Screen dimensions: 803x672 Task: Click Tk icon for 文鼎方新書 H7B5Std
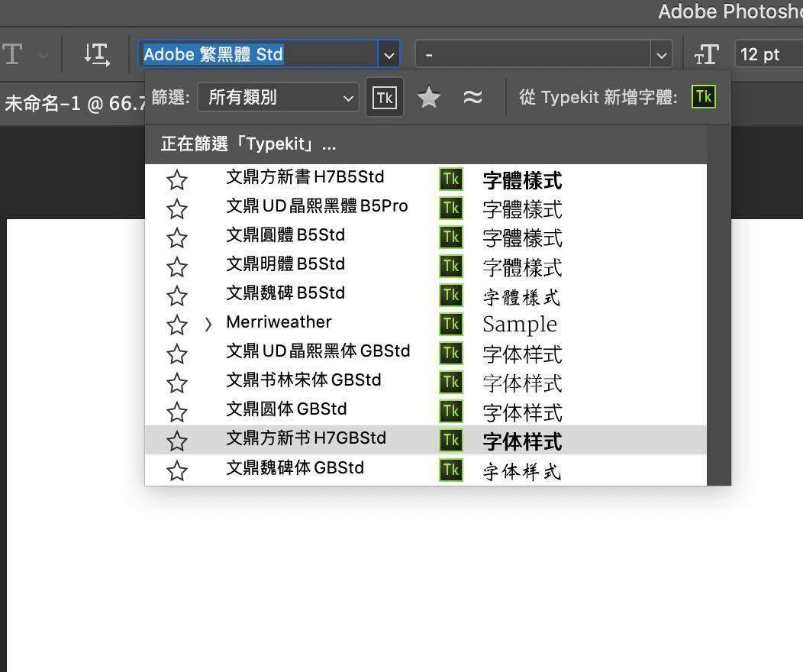[x=451, y=179]
